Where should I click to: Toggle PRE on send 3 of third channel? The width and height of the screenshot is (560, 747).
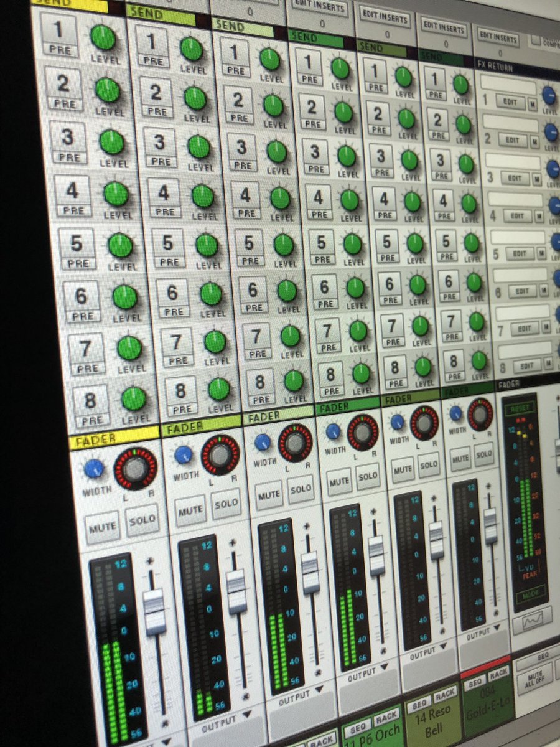coord(242,166)
